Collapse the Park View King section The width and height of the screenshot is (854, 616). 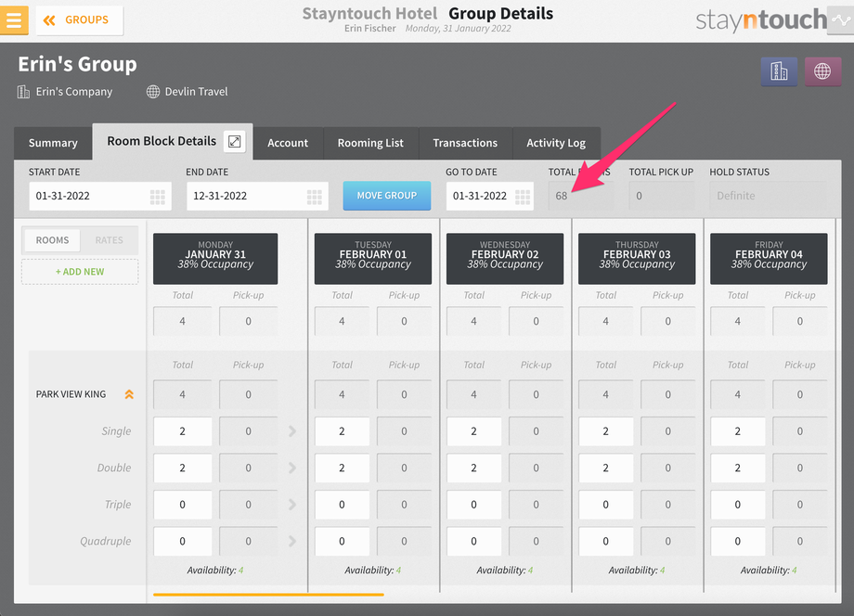[x=129, y=394]
